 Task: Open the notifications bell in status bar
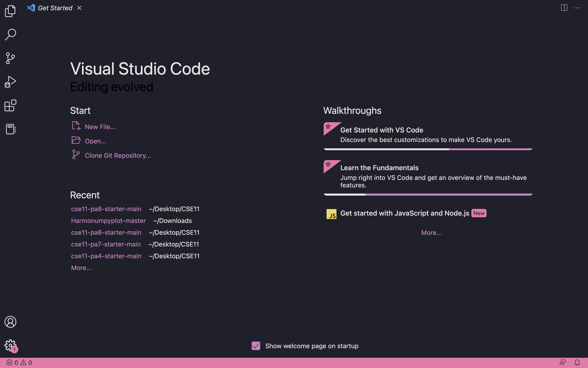577,363
